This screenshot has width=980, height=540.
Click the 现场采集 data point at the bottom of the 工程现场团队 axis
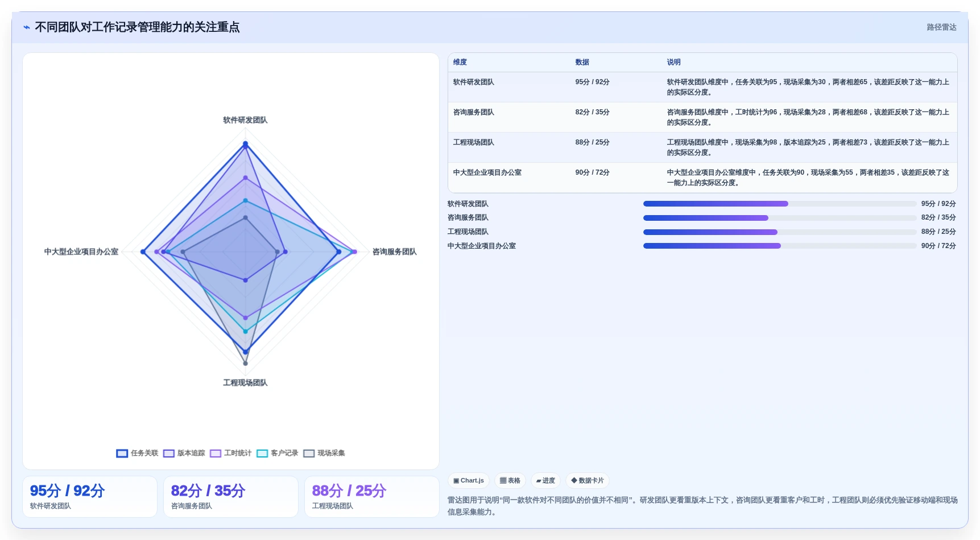tap(246, 363)
